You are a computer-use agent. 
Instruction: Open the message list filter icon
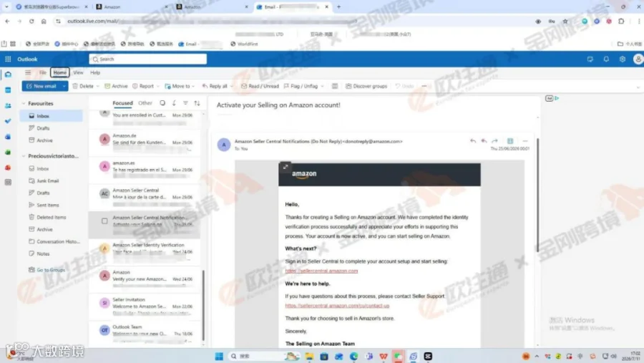coord(185,103)
